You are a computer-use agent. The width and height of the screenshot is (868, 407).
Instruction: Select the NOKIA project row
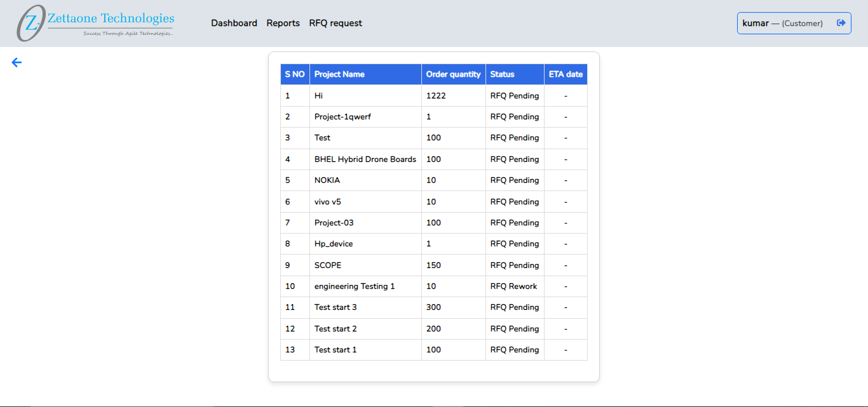(x=327, y=180)
